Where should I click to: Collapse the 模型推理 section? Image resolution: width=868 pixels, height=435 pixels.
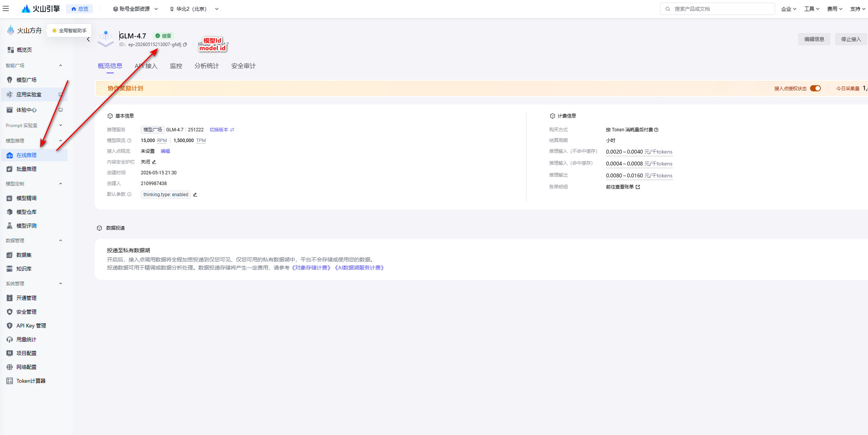(x=60, y=141)
